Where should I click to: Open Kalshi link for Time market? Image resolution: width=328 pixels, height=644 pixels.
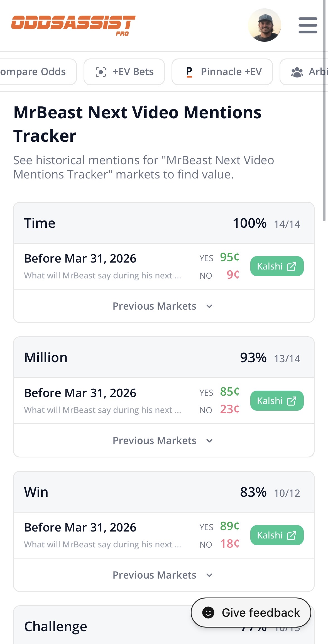pyautogui.click(x=277, y=266)
